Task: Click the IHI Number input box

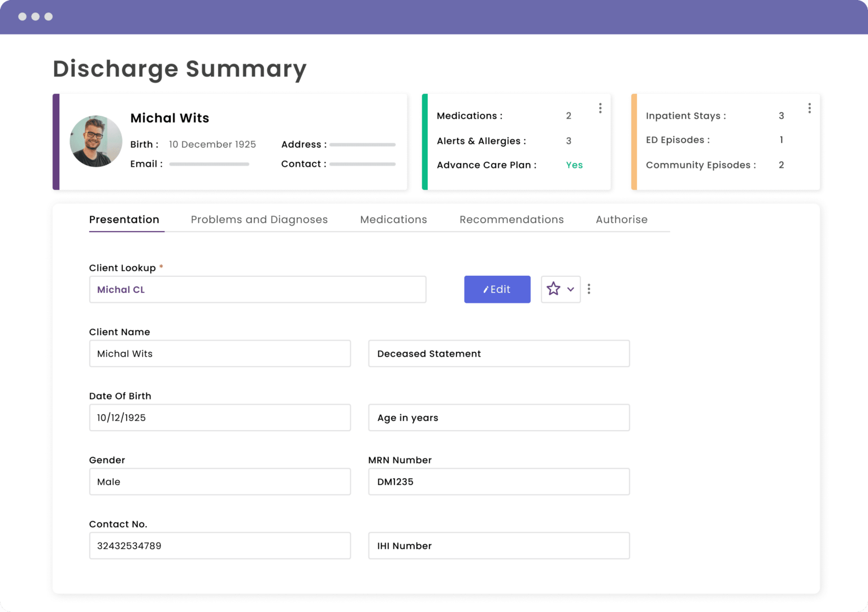Action: click(x=498, y=546)
